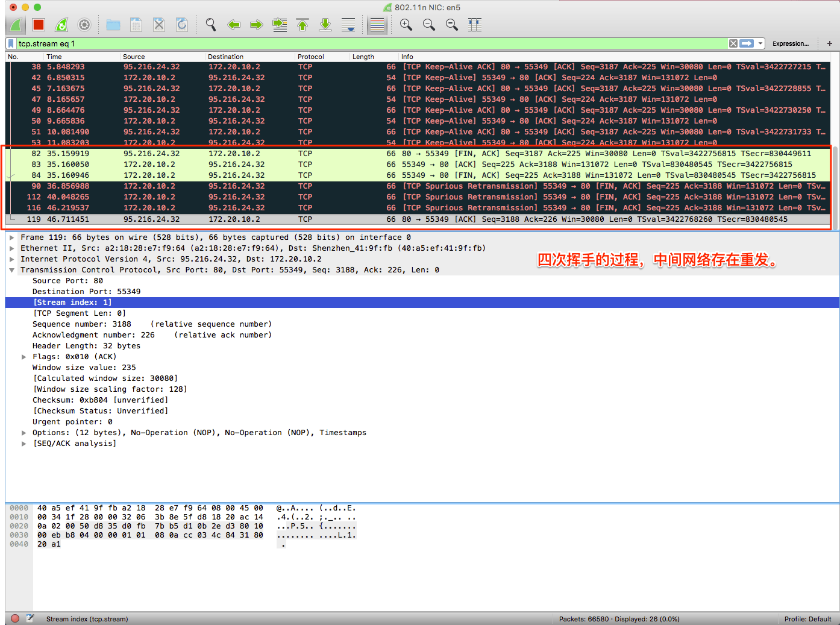
Task: Restart the current capture
Action: 61,25
